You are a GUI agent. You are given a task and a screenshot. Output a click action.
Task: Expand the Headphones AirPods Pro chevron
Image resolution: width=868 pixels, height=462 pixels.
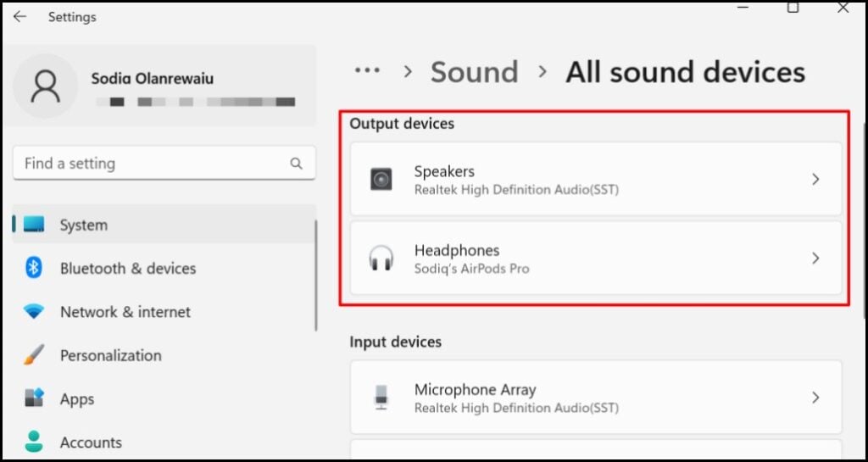(x=815, y=259)
